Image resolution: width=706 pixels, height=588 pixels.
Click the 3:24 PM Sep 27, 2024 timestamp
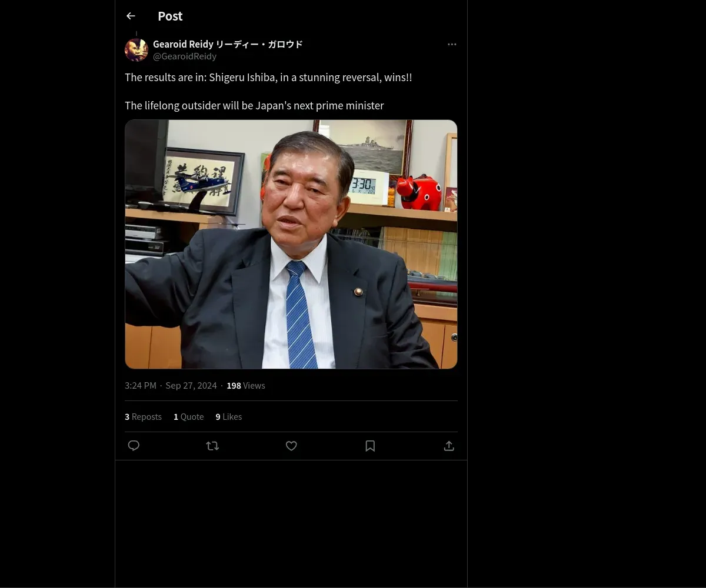tap(171, 386)
